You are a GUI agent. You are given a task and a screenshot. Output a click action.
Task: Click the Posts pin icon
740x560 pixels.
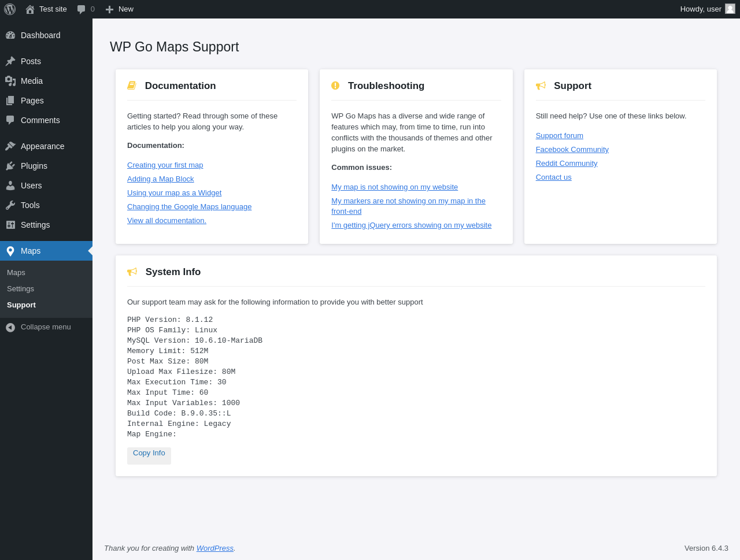click(10, 61)
